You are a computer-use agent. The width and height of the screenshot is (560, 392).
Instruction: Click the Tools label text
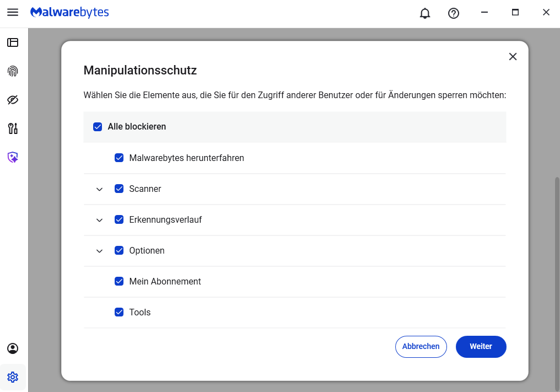coord(139,312)
